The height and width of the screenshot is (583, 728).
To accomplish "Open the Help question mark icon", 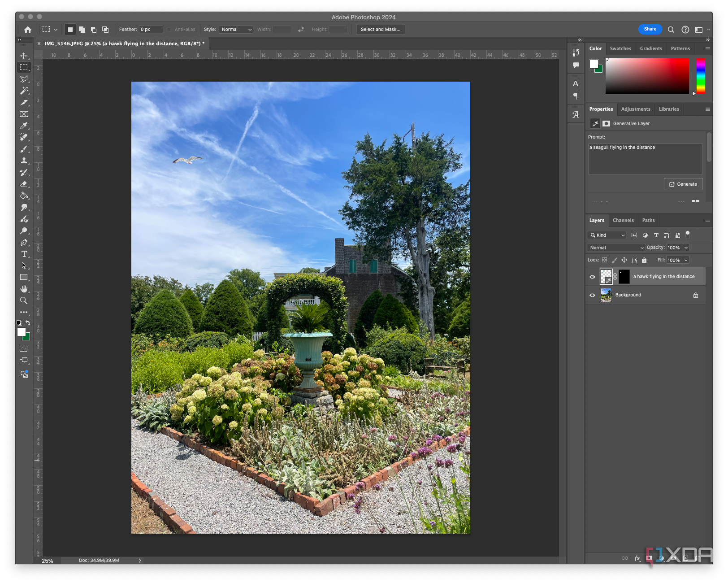I will pos(685,30).
